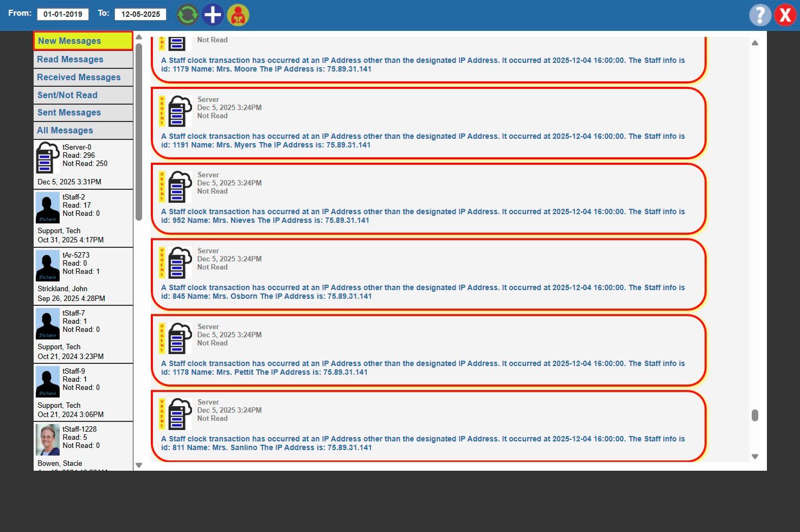The width and height of the screenshot is (800, 532).
Task: Click the From date field
Action: point(63,14)
